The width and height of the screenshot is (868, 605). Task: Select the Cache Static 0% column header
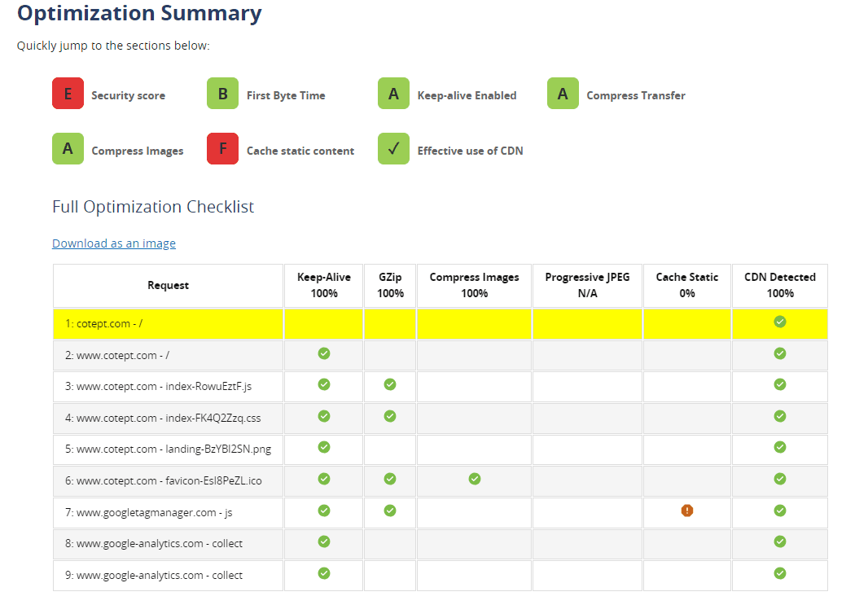[687, 285]
